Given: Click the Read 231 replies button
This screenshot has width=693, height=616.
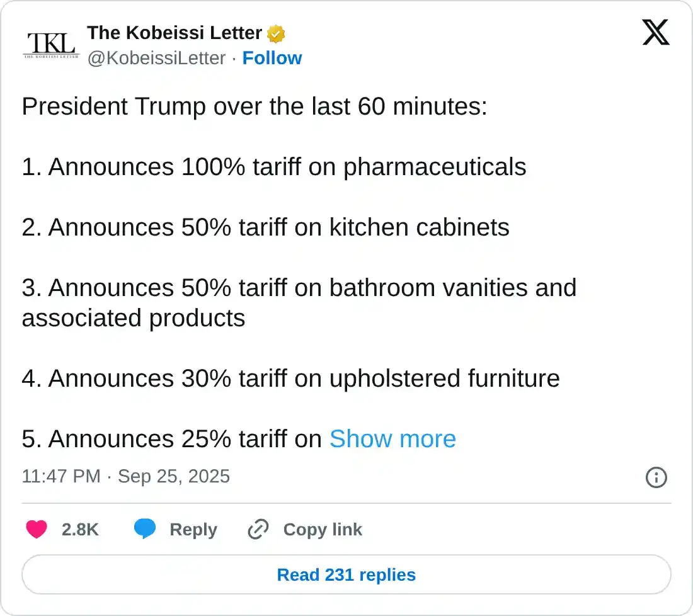Looking at the screenshot, I should pos(346,574).
